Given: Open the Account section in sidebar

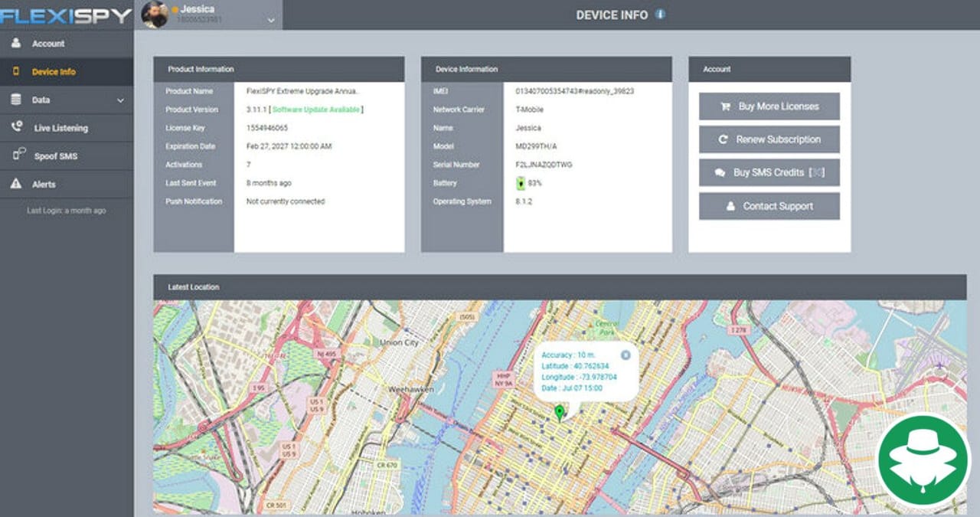Looking at the screenshot, I should pyautogui.click(x=47, y=44).
